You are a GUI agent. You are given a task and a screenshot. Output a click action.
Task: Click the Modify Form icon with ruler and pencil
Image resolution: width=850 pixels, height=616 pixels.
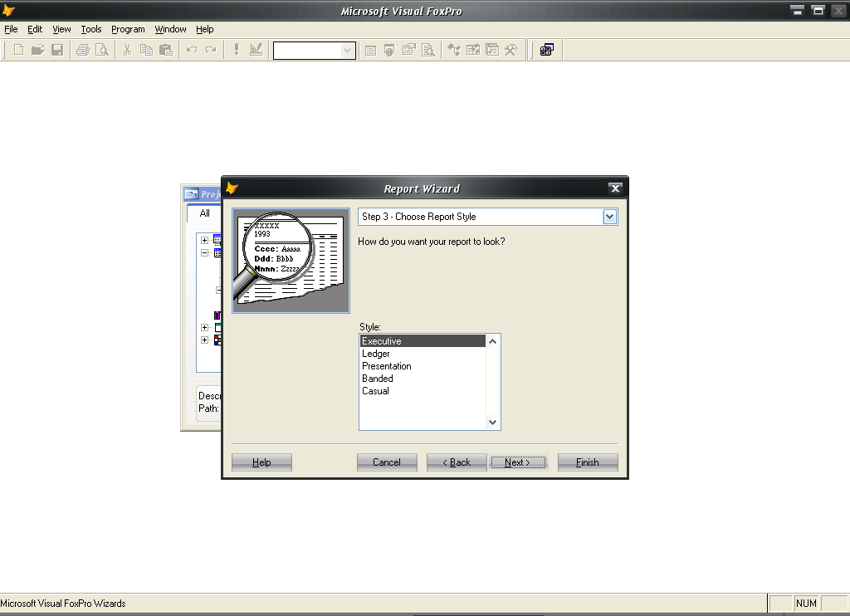[x=256, y=50]
